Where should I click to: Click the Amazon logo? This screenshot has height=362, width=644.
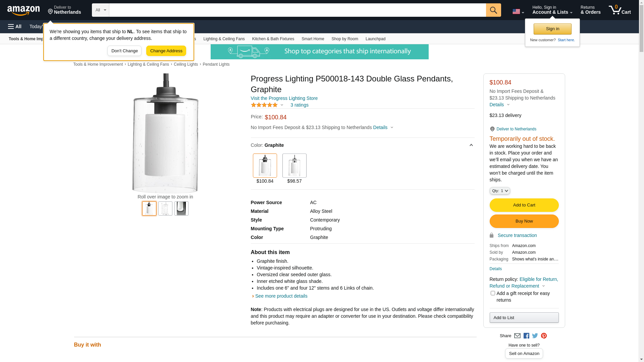(x=23, y=10)
